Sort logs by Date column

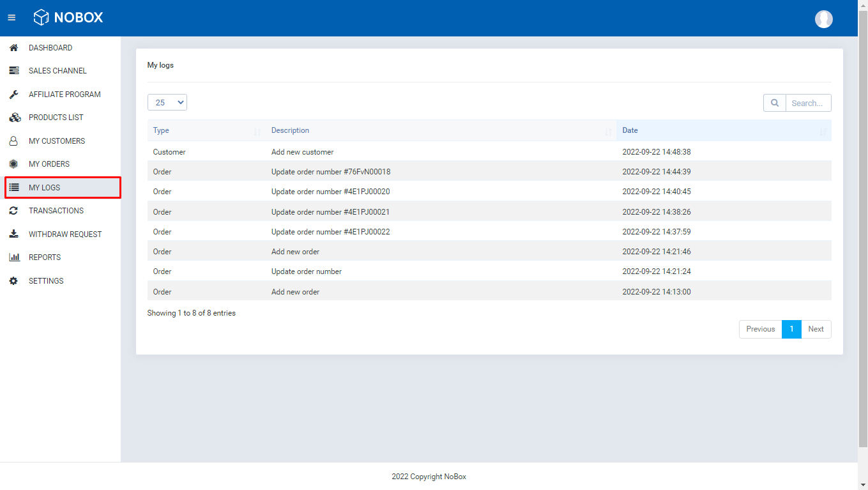tap(723, 130)
